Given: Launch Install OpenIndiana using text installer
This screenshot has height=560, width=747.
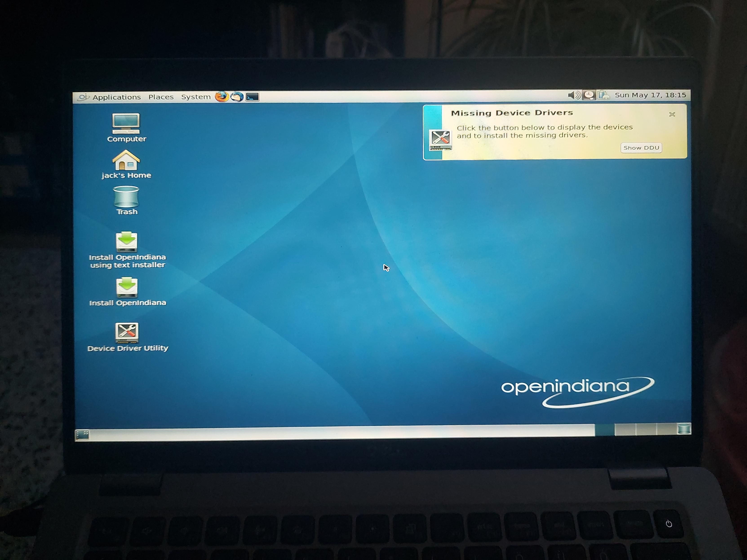Looking at the screenshot, I should pos(127,250).
